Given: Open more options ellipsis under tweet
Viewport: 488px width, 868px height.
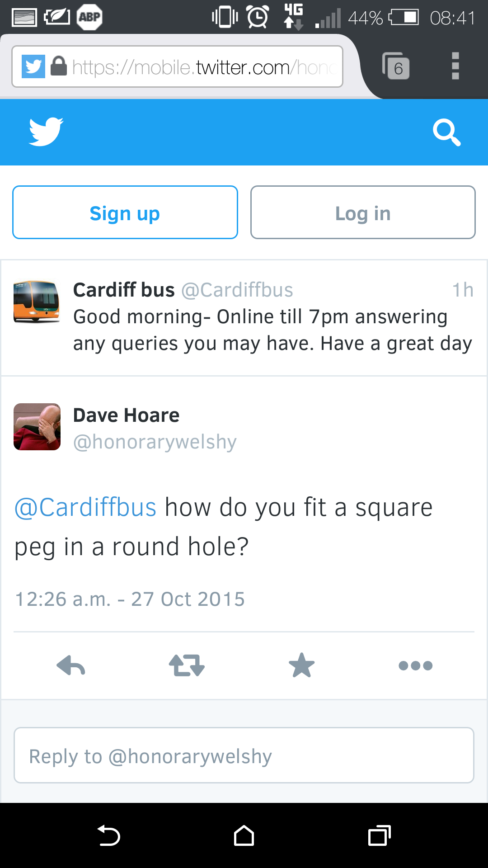Looking at the screenshot, I should pos(416,665).
